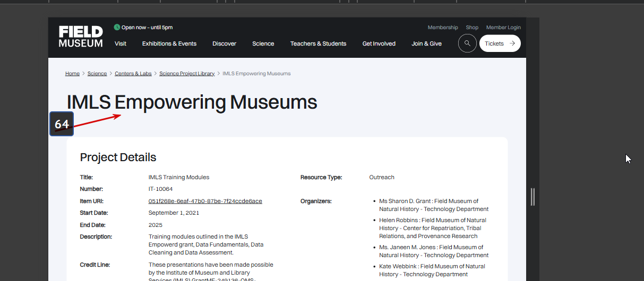Go to the Membership link
This screenshot has width=644, height=281.
coord(443,28)
